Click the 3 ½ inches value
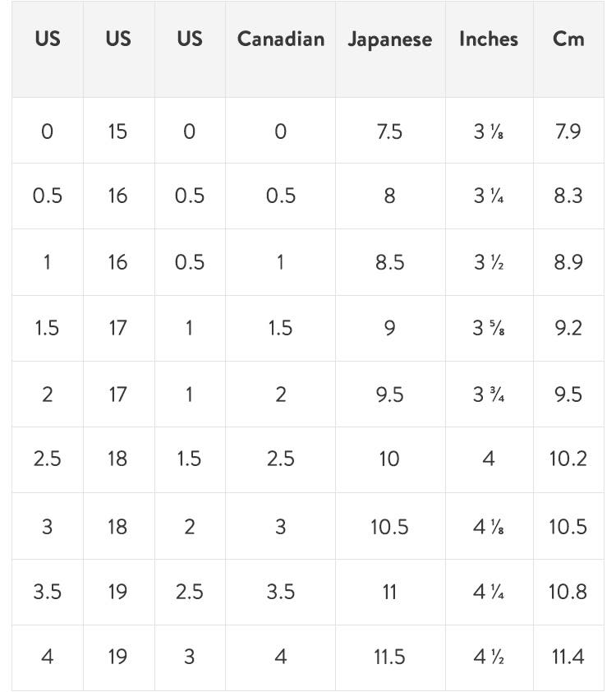Viewport: 616px width, 692px height. tap(489, 262)
